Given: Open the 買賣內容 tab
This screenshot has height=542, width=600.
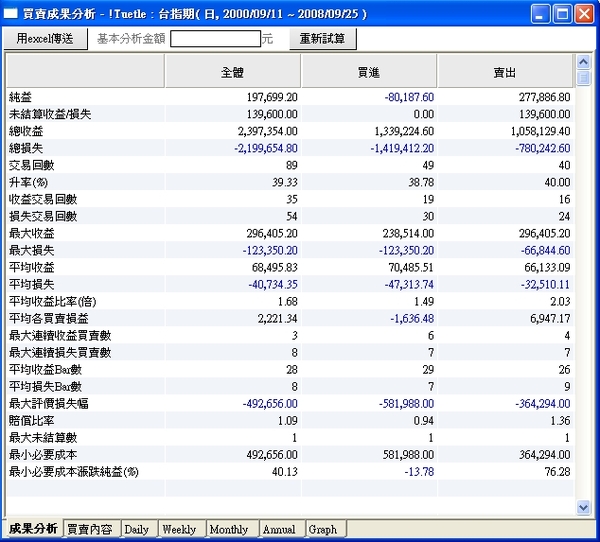Looking at the screenshot, I should click(x=90, y=529).
